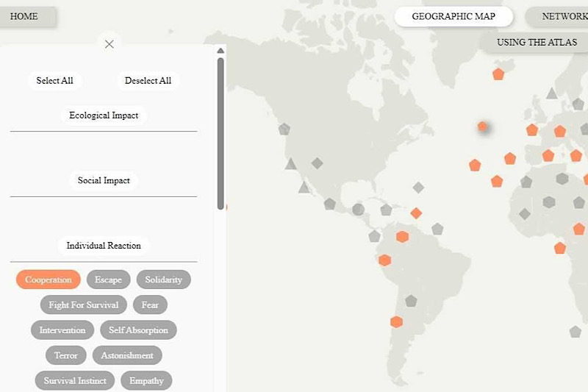588x392 pixels.
Task: Enable the Escape filter tag
Action: coord(108,279)
